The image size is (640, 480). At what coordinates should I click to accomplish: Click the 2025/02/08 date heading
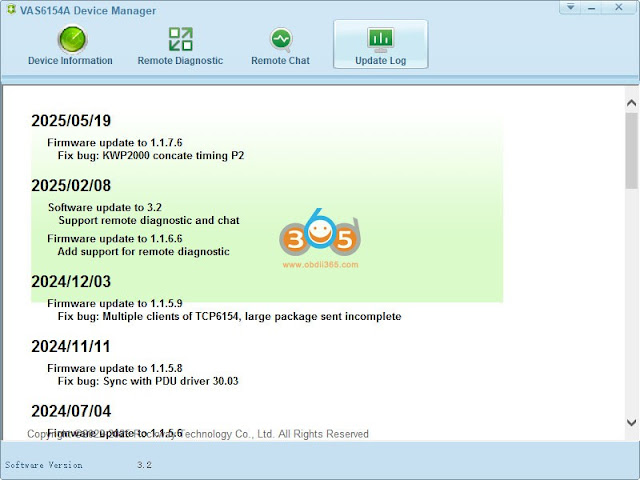[x=71, y=185]
